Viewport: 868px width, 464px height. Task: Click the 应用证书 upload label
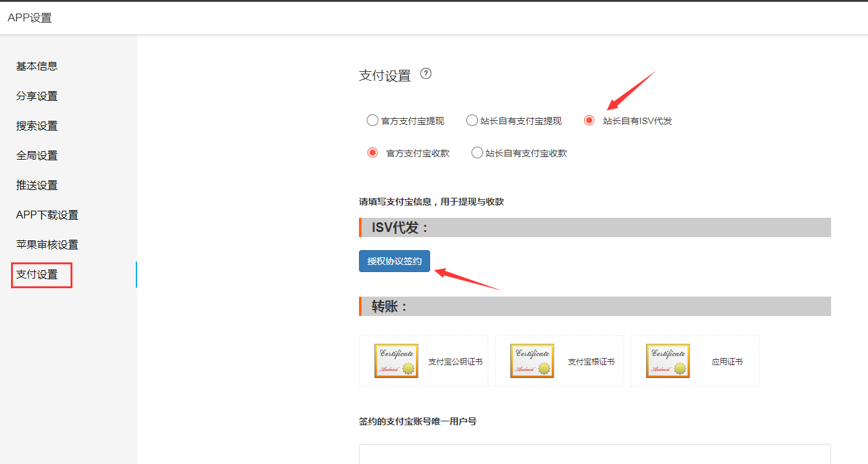[727, 362]
